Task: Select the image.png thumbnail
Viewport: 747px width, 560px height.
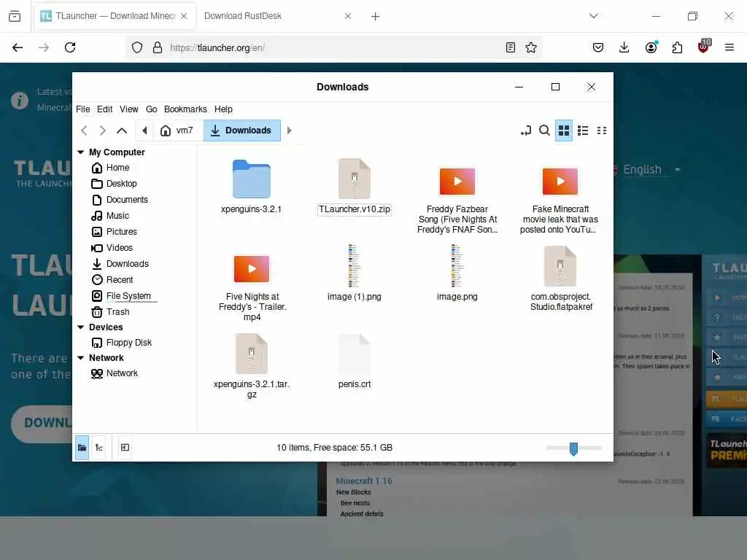Action: pyautogui.click(x=457, y=265)
